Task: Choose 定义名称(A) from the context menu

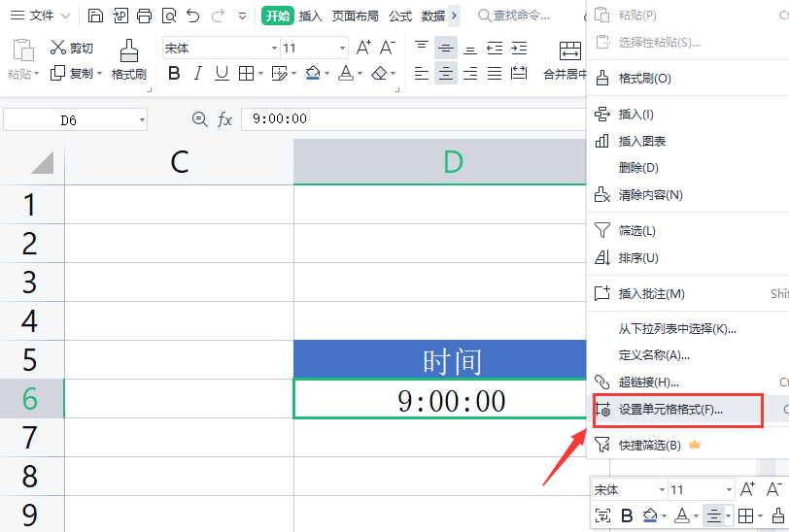Action: (x=688, y=355)
